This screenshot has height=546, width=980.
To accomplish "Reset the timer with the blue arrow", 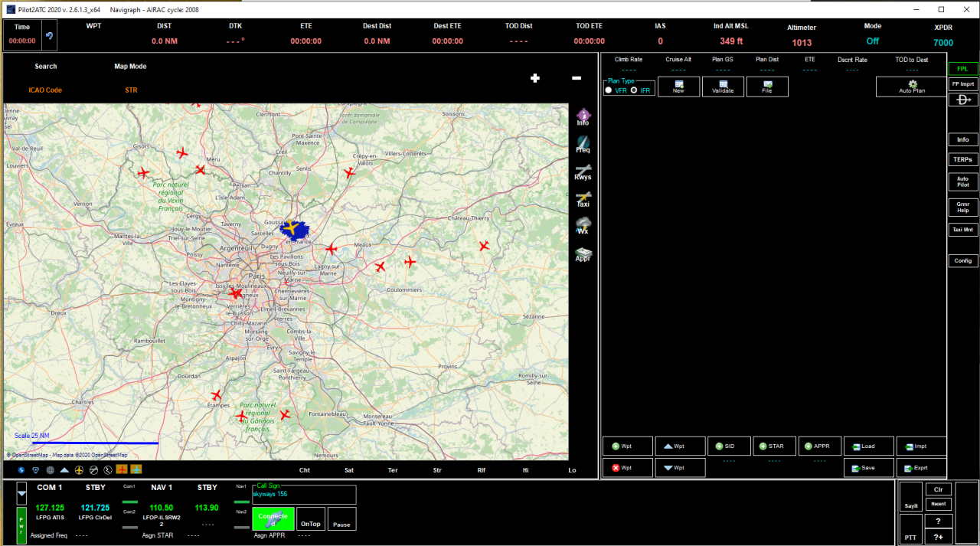I will point(50,36).
